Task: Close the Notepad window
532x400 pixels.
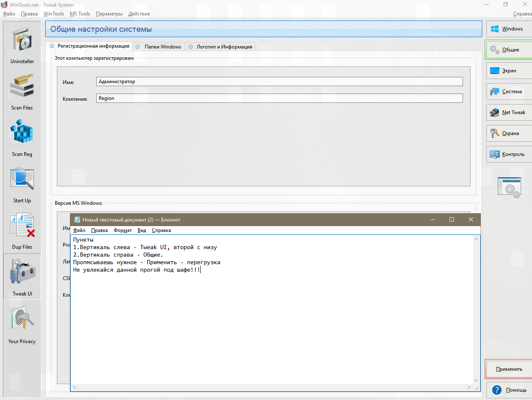Action: coord(471,219)
